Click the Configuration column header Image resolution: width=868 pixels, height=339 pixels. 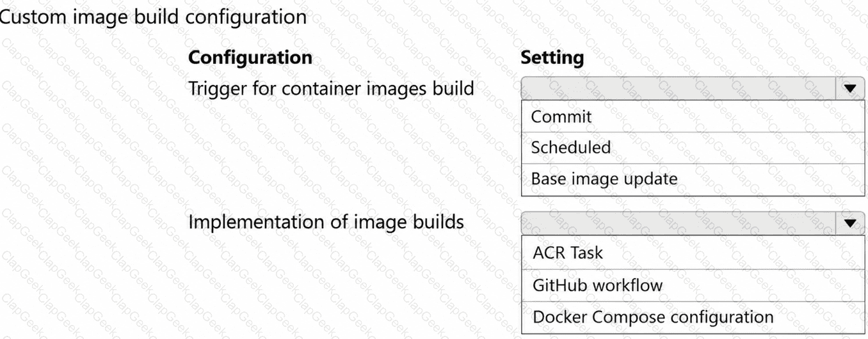[x=250, y=58]
